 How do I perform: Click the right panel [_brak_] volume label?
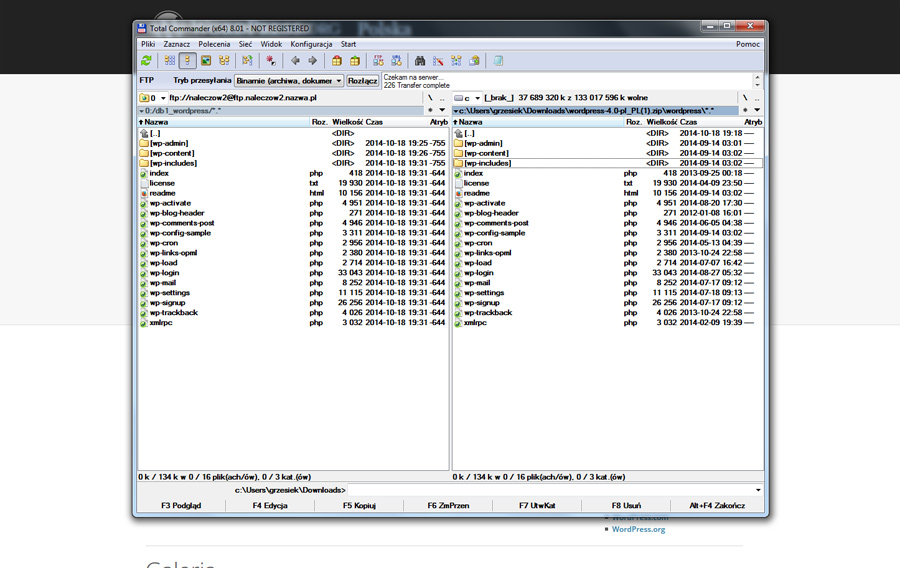pyautogui.click(x=499, y=98)
